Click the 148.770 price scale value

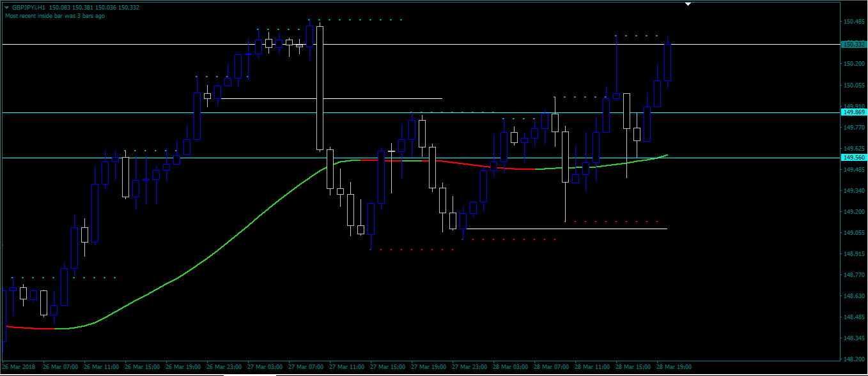(855, 274)
